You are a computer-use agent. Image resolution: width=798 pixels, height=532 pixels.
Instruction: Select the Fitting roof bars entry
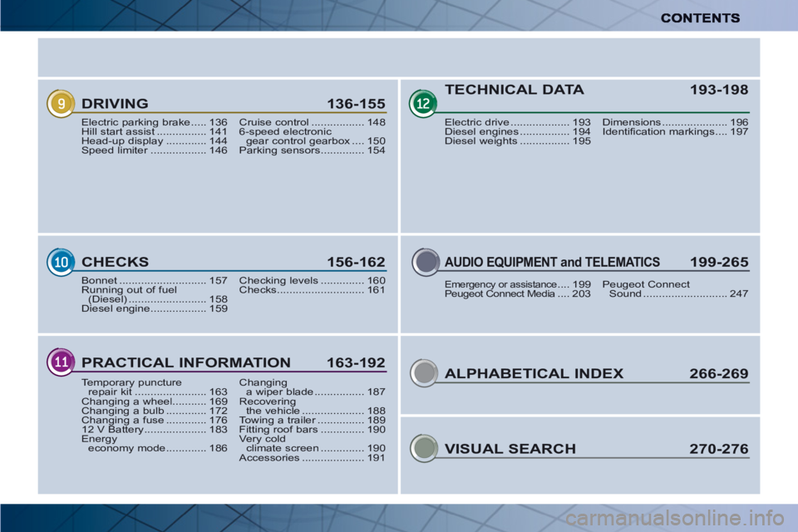click(x=312, y=429)
